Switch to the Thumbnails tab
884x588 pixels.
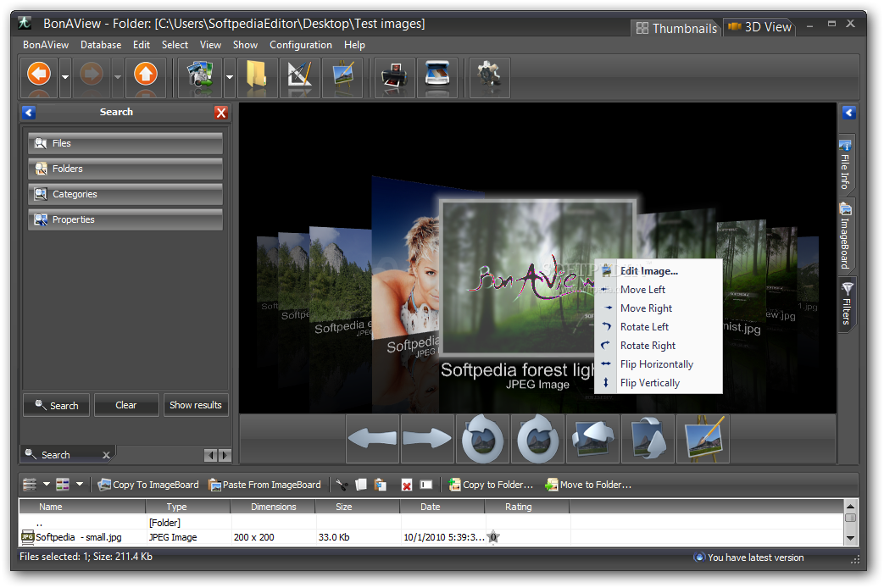(676, 28)
